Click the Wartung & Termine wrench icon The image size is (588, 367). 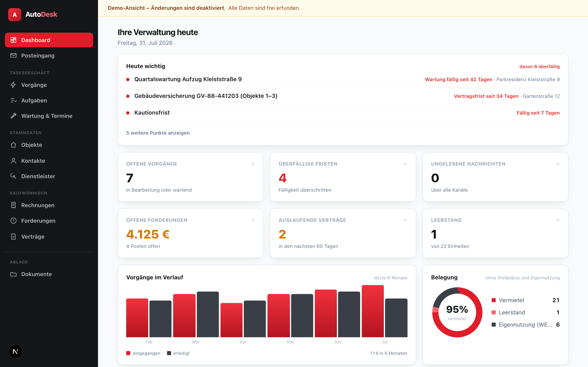click(14, 116)
